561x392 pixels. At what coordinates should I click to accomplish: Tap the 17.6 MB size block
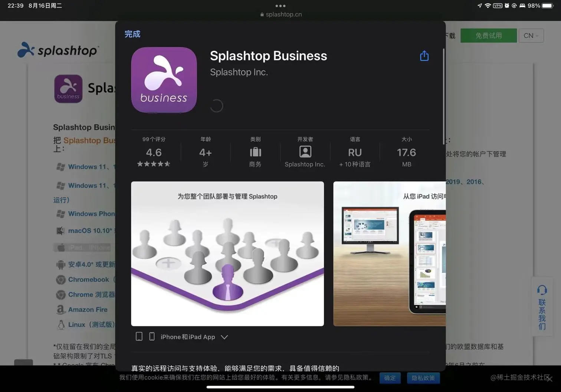406,152
